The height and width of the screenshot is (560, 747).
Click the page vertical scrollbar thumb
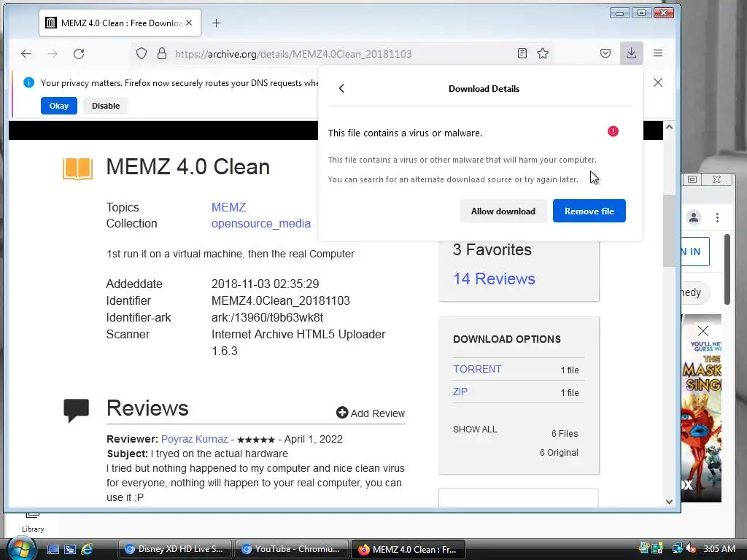[x=670, y=231]
